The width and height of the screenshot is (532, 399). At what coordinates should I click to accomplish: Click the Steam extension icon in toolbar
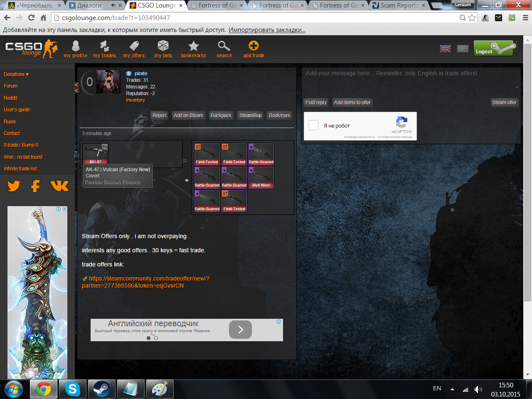click(498, 17)
